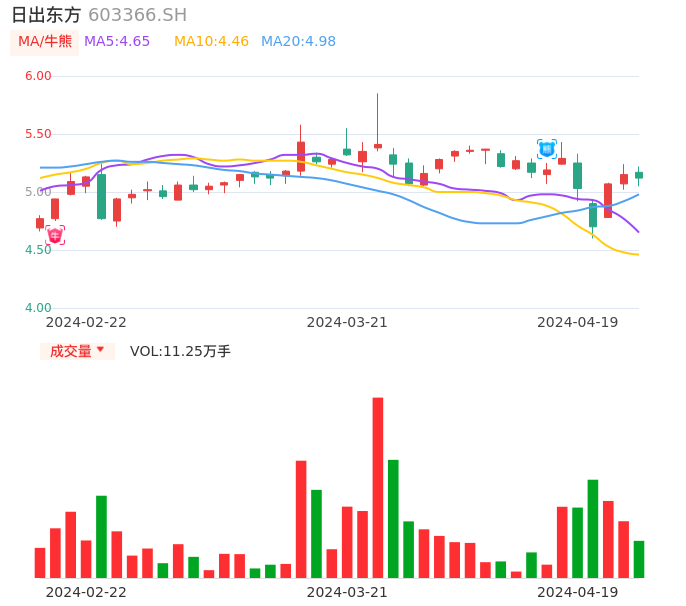Click the dropdown arrow beside 成交量
This screenshot has height=606, width=686.
point(100,350)
